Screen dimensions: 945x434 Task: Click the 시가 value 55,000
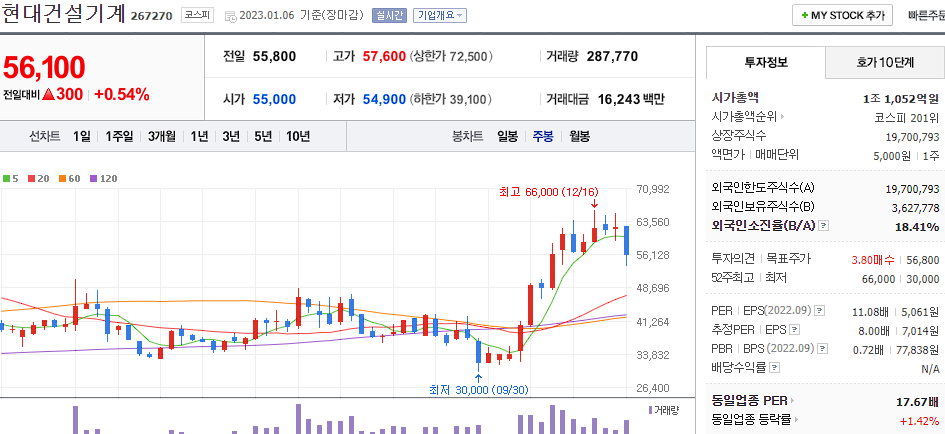click(x=274, y=99)
